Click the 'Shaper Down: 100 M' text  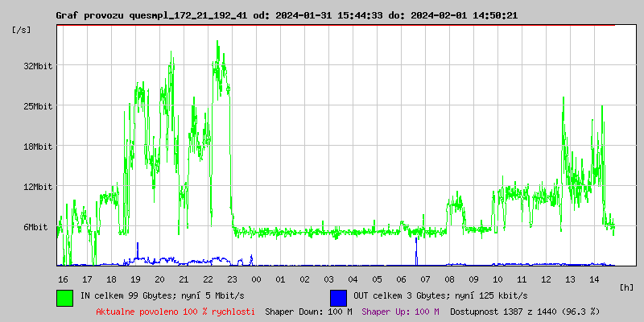(308, 312)
